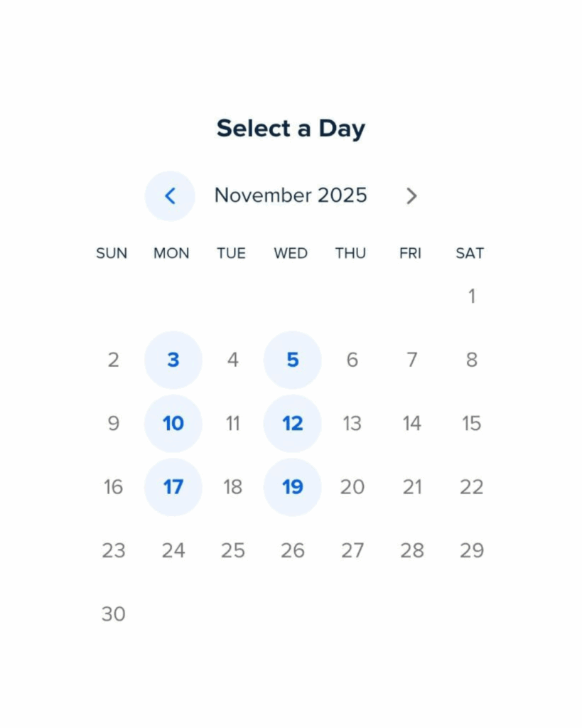Click Sunday the 23rd
582x728 pixels.
pos(114,550)
